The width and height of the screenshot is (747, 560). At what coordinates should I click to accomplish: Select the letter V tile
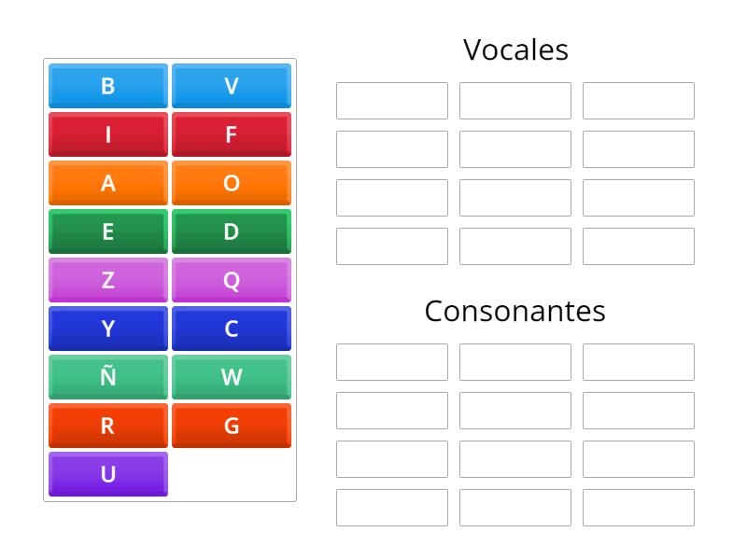(232, 86)
